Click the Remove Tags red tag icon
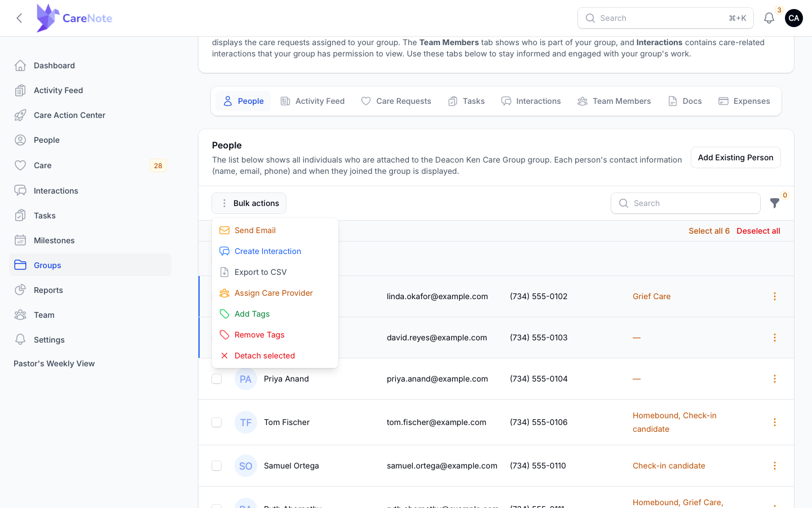The image size is (812, 508). coord(224,335)
